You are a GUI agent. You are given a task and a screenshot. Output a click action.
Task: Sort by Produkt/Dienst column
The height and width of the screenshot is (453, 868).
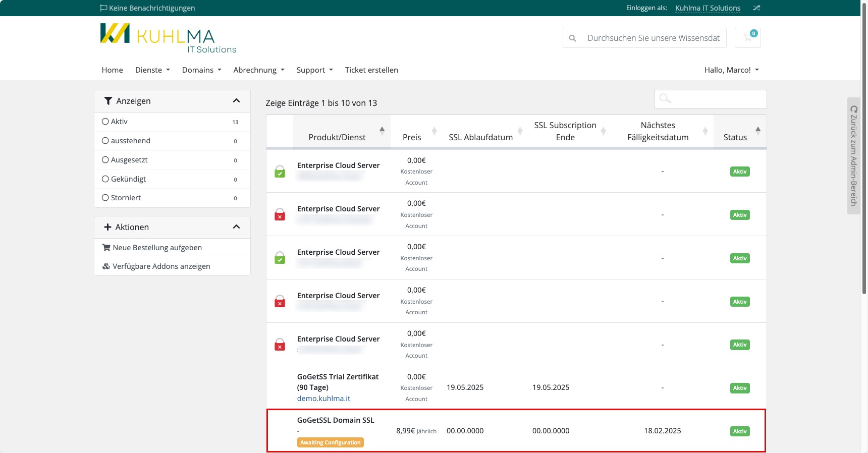[342, 132]
